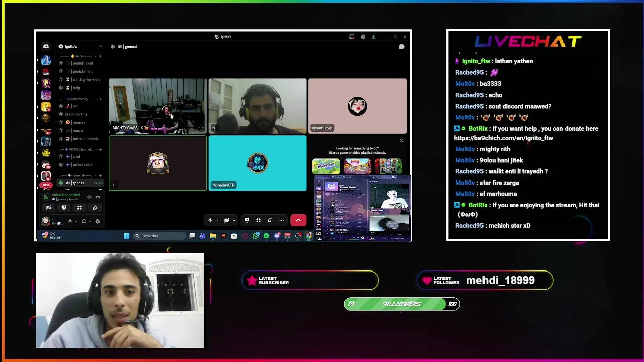The height and width of the screenshot is (362, 644).
Task: Click the followers goal progress bar
Action: 402,304
